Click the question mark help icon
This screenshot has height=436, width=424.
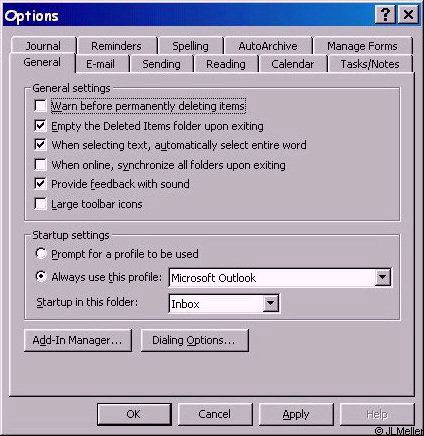385,15
